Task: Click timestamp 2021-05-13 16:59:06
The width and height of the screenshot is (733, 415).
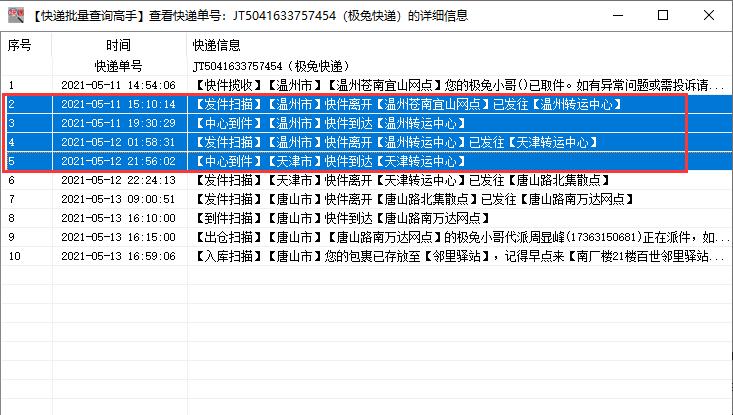Action: 118,256
